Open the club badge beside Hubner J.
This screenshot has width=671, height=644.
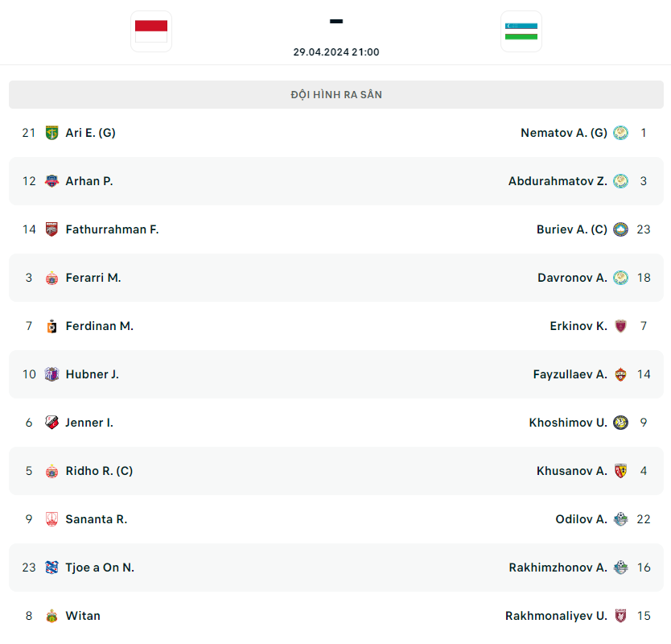[x=52, y=374]
